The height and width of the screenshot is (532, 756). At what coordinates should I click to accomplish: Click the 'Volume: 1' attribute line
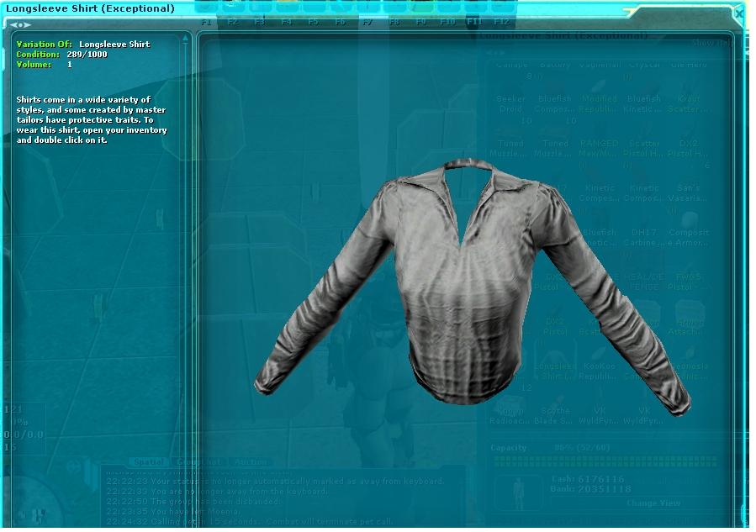click(44, 65)
